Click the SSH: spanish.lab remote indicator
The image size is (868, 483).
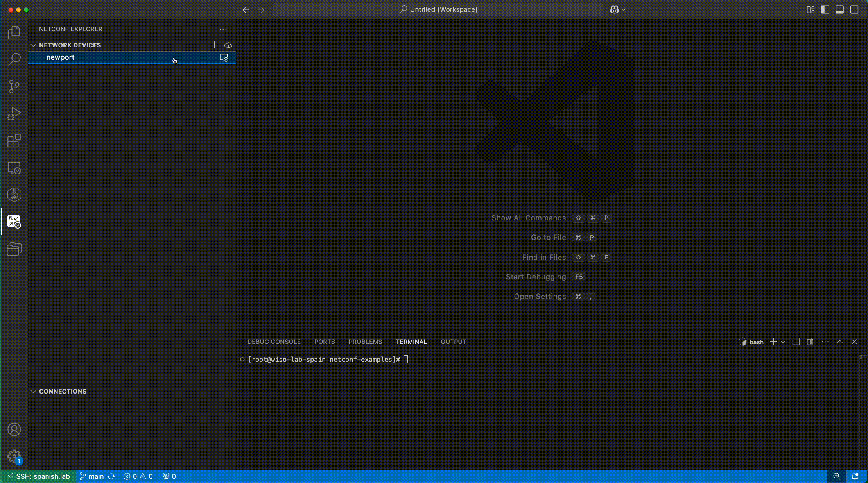38,476
